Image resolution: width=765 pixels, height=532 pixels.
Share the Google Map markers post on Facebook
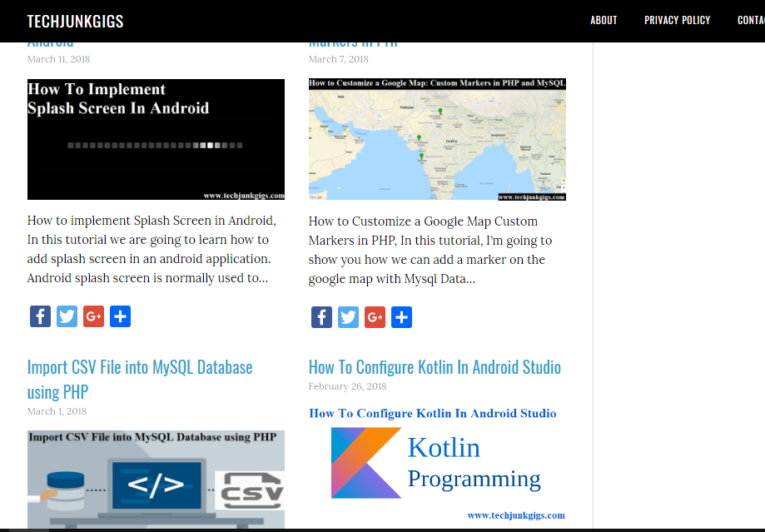pyautogui.click(x=321, y=317)
